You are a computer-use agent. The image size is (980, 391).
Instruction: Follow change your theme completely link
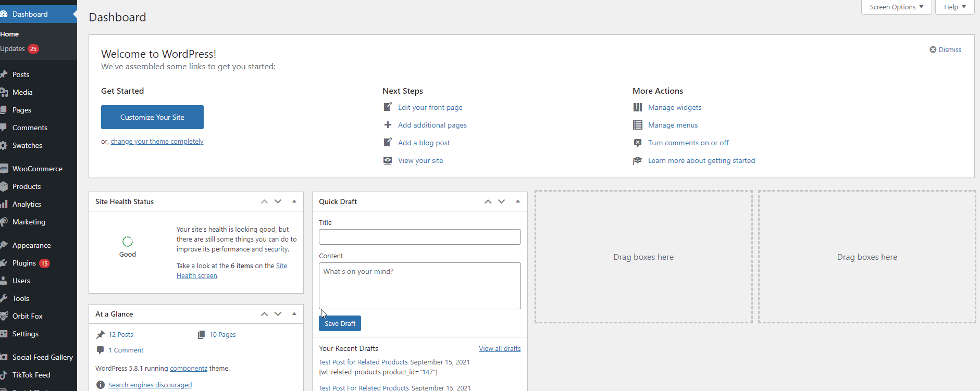(157, 142)
